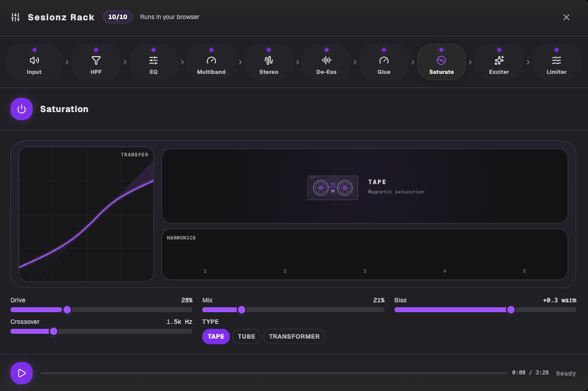Click the chevron between Exciter and Limiter
The height and width of the screenshot is (391, 588).
[x=528, y=62]
